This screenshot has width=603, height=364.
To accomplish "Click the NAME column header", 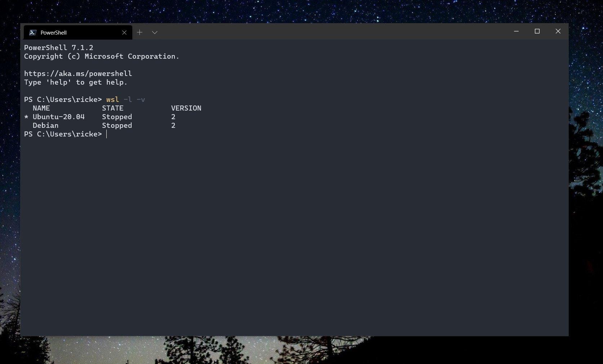I will (41, 108).
